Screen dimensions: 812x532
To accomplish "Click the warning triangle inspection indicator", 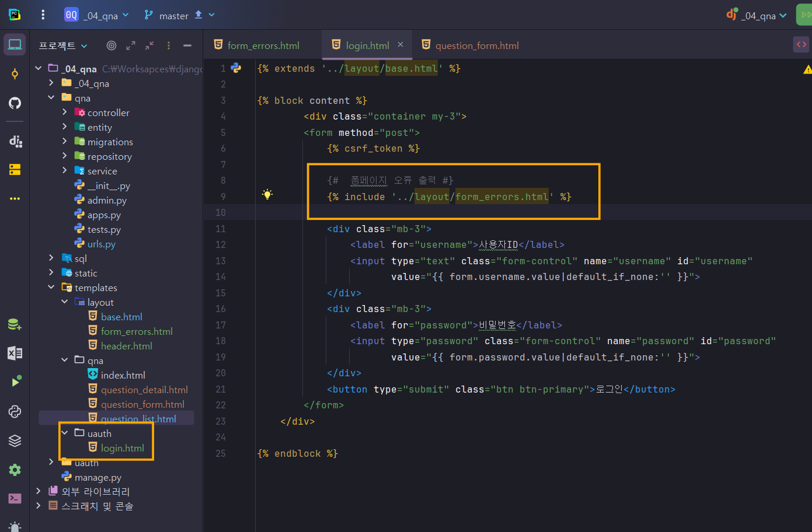I will pos(807,69).
